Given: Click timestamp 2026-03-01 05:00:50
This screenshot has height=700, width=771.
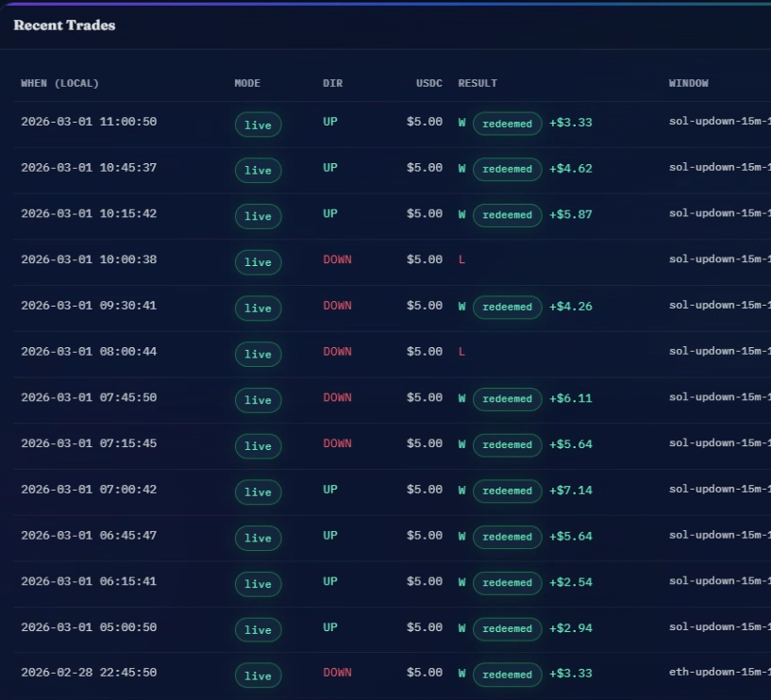Looking at the screenshot, I should coord(89,627).
